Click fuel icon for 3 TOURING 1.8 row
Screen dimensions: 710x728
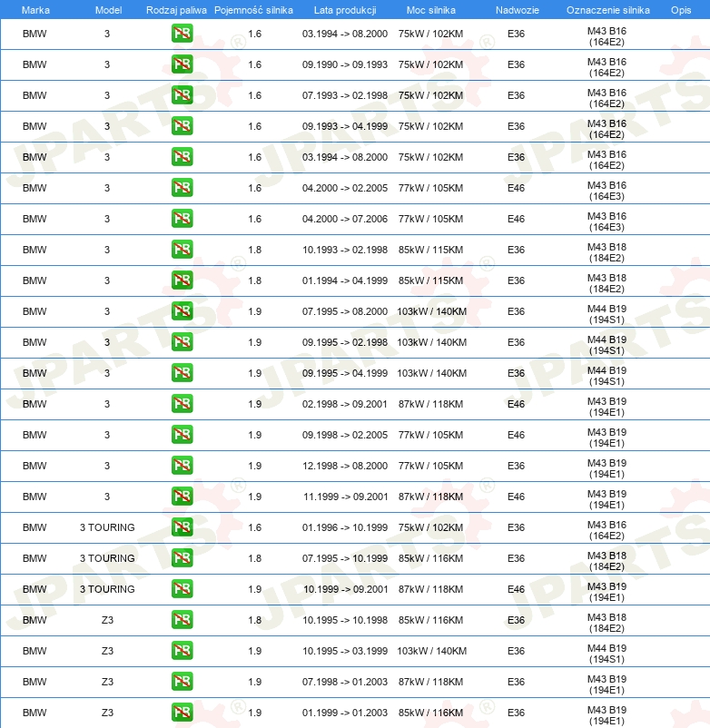point(182,558)
